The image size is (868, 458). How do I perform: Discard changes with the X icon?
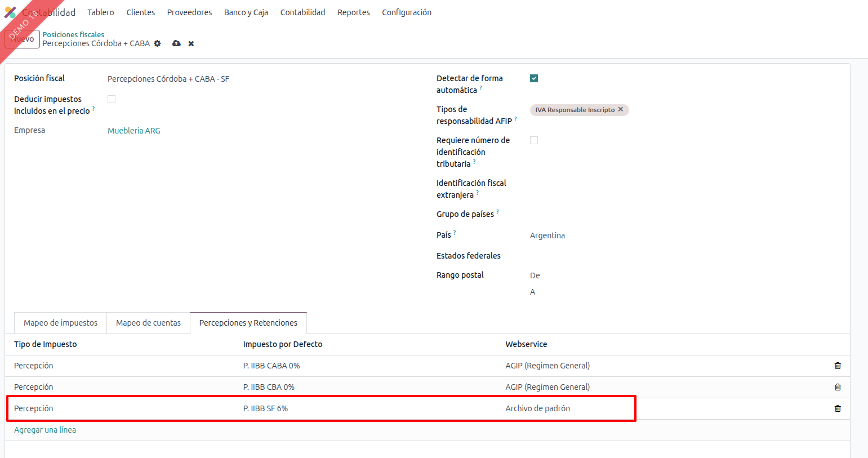[191, 43]
